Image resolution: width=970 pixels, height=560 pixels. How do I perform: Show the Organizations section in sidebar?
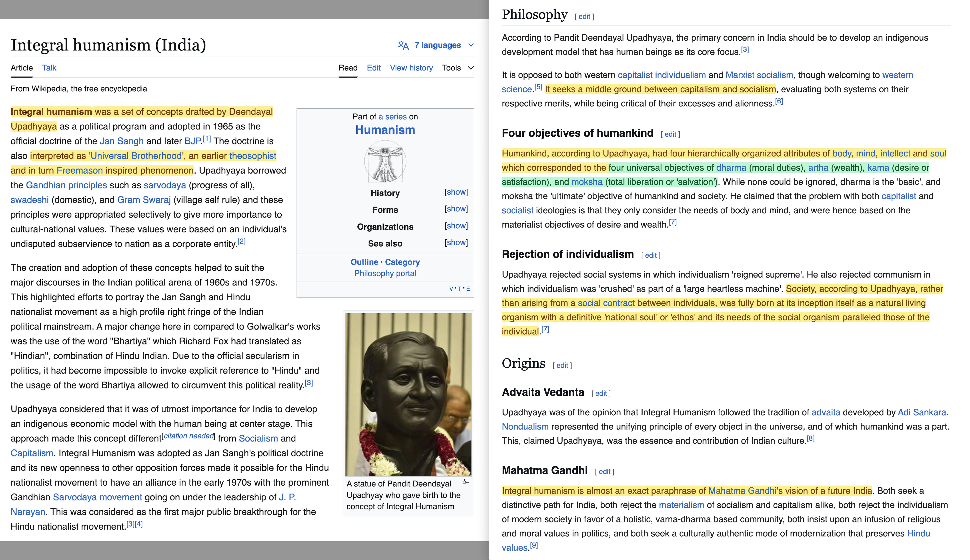456,226
